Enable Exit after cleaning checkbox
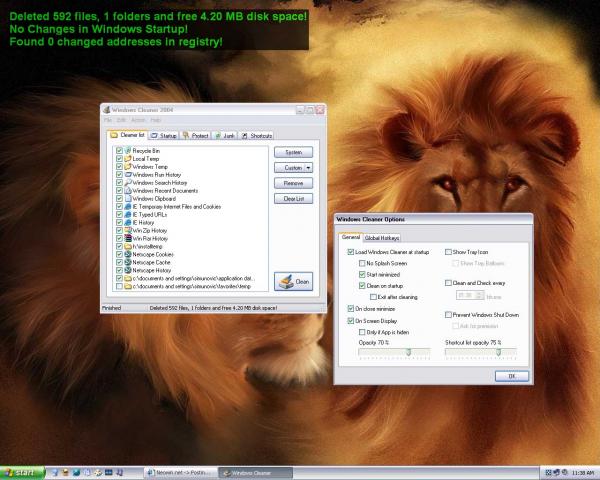Screen dimensions: 600x480 click(x=373, y=297)
